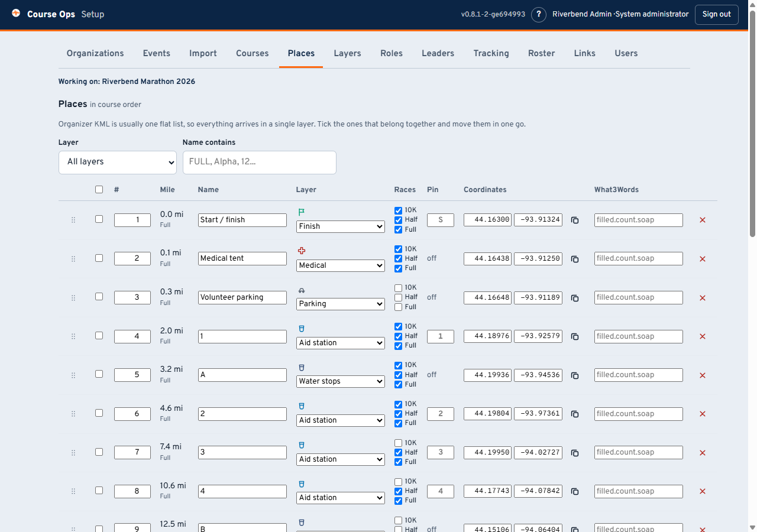Grab the drag handle for Start / finish
The height and width of the screenshot is (532, 757).
pyautogui.click(x=73, y=220)
